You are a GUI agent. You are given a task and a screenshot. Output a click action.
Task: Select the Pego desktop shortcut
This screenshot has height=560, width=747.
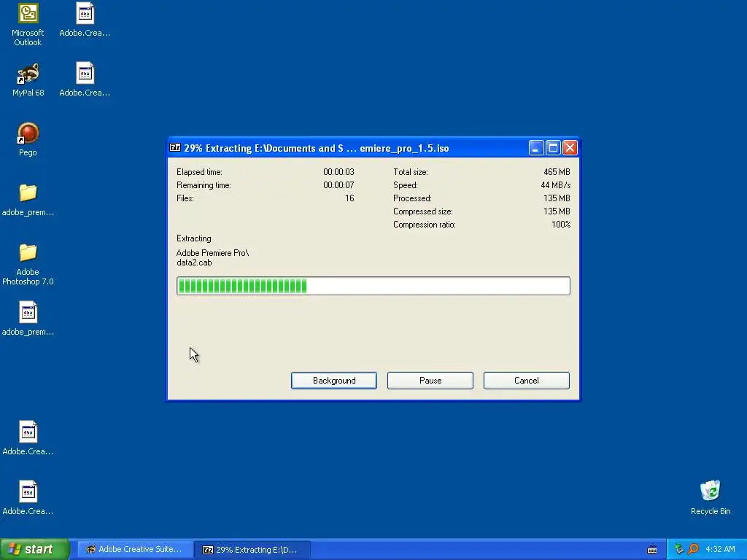[x=28, y=139]
